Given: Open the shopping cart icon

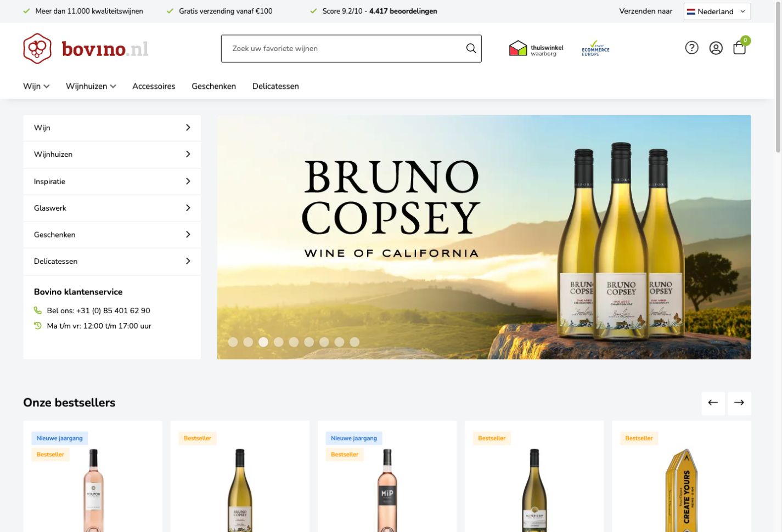Looking at the screenshot, I should click(740, 48).
